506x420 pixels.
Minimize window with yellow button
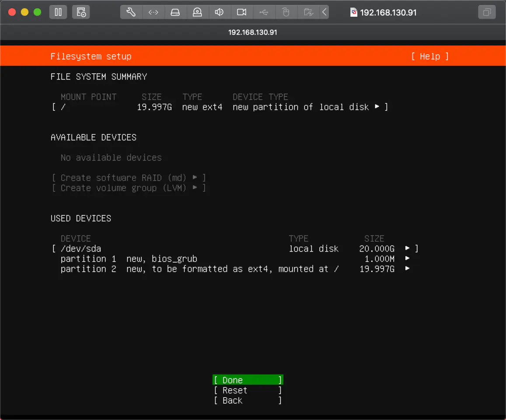pos(24,12)
